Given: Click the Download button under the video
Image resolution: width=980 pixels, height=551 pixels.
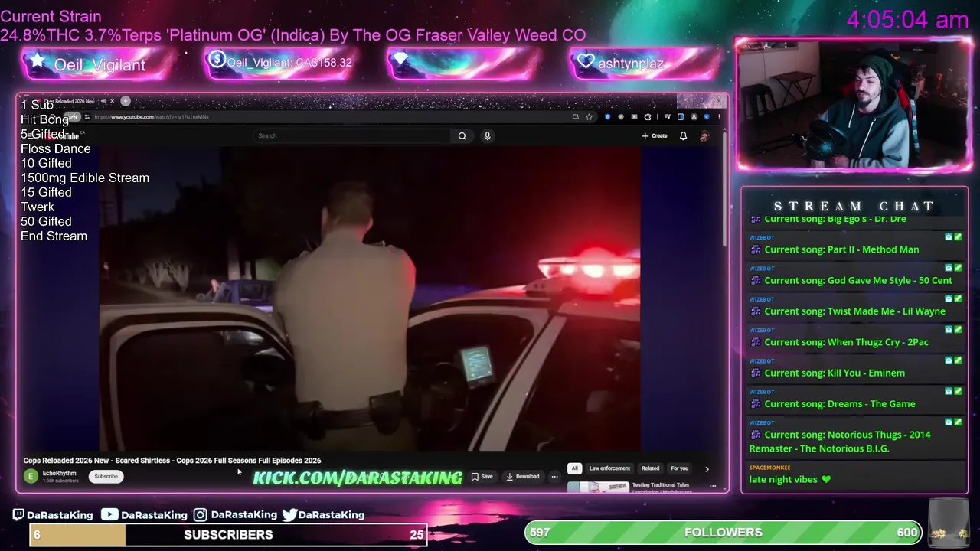Looking at the screenshot, I should (523, 476).
